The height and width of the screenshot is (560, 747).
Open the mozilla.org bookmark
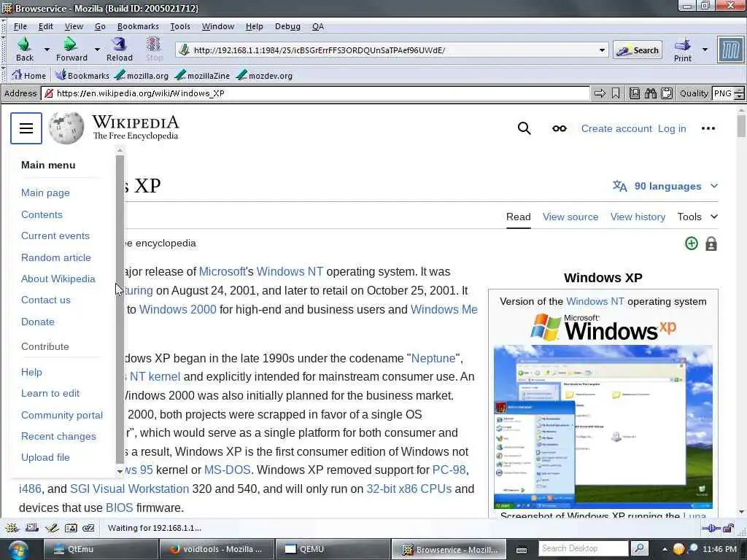pyautogui.click(x=142, y=75)
